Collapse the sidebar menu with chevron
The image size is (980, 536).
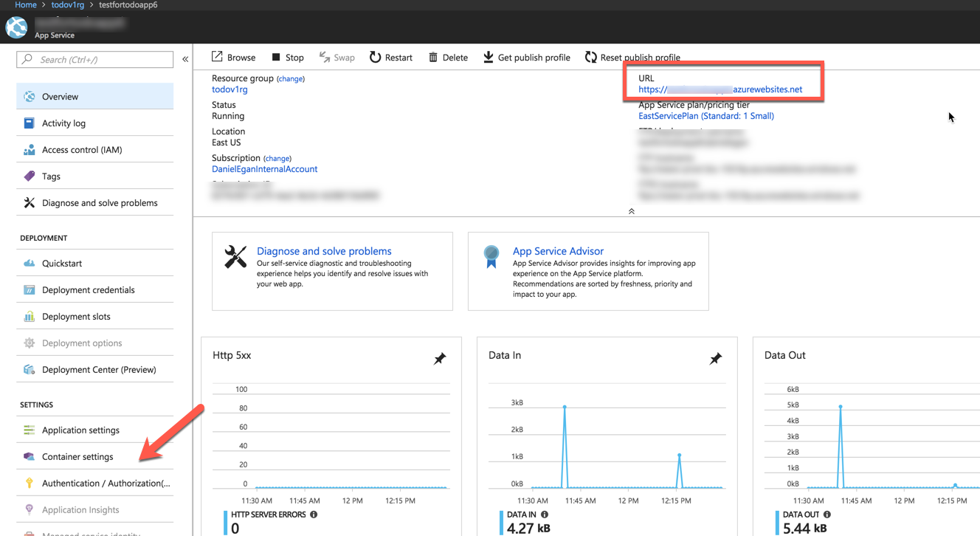tap(185, 59)
